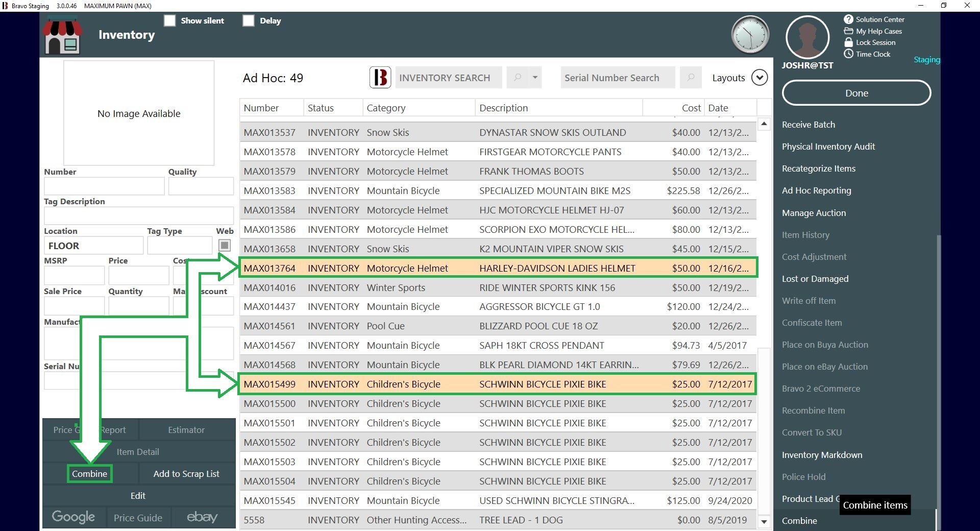This screenshot has width=980, height=531.
Task: Select row 5558 Tree Lead 1 Dog
Action: coord(498,520)
